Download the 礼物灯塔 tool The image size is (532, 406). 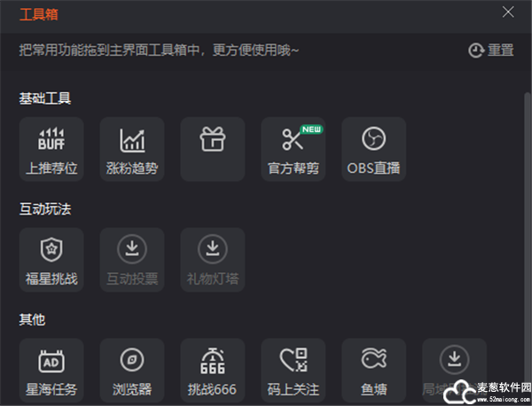click(x=213, y=260)
